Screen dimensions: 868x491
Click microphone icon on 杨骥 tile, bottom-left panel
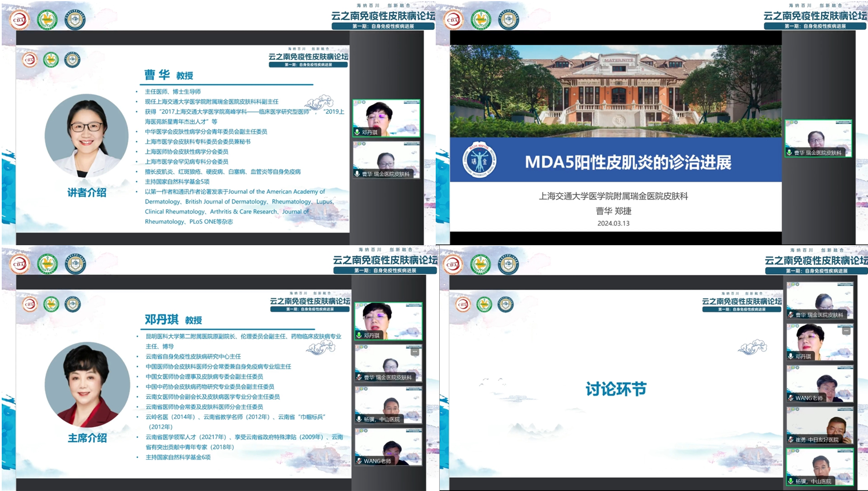pos(359,419)
